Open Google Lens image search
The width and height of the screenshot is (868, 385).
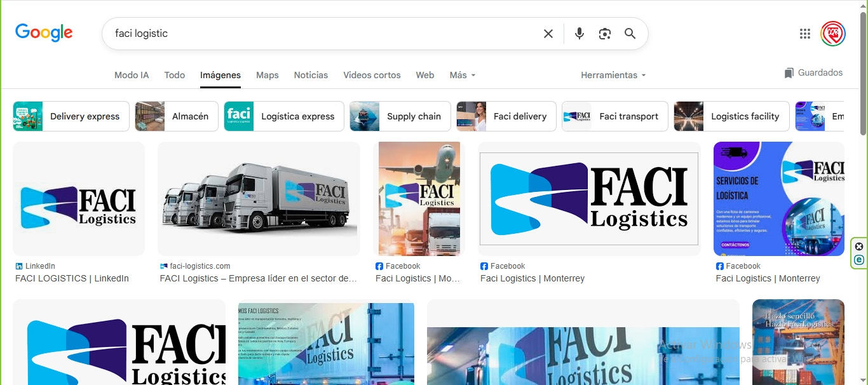(x=604, y=34)
